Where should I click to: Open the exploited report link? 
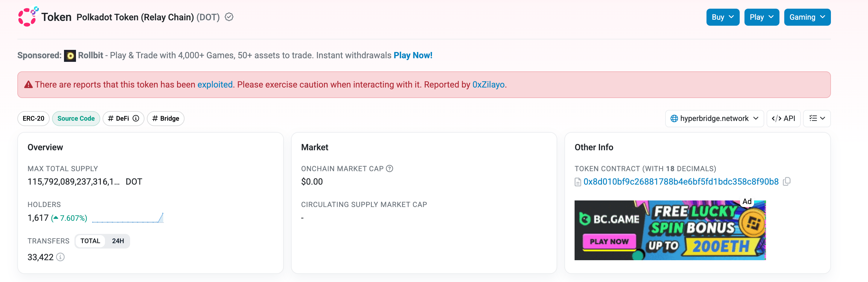pyautogui.click(x=215, y=85)
